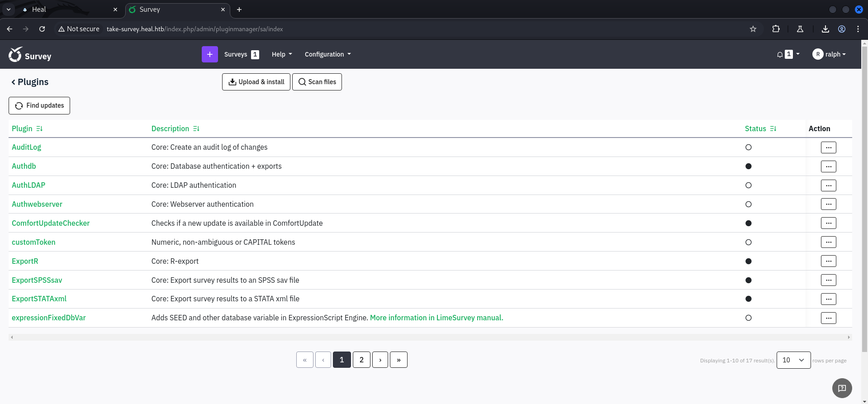Go to page 2 of the plugin list

361,360
